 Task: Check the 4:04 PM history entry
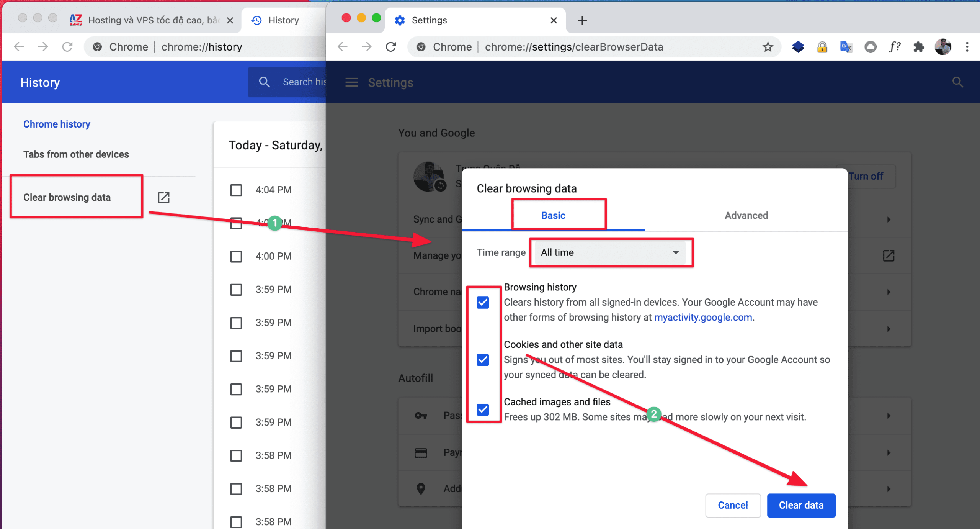coord(236,190)
